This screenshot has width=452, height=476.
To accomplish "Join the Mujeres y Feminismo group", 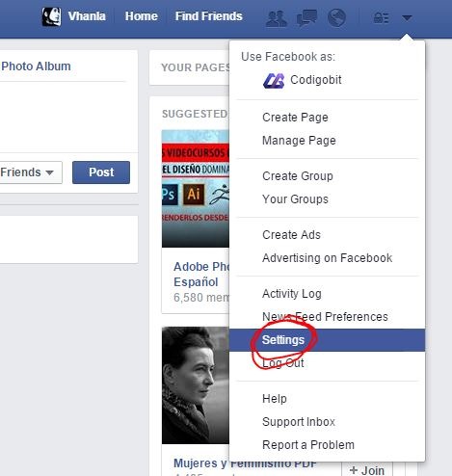I will pyautogui.click(x=366, y=469).
